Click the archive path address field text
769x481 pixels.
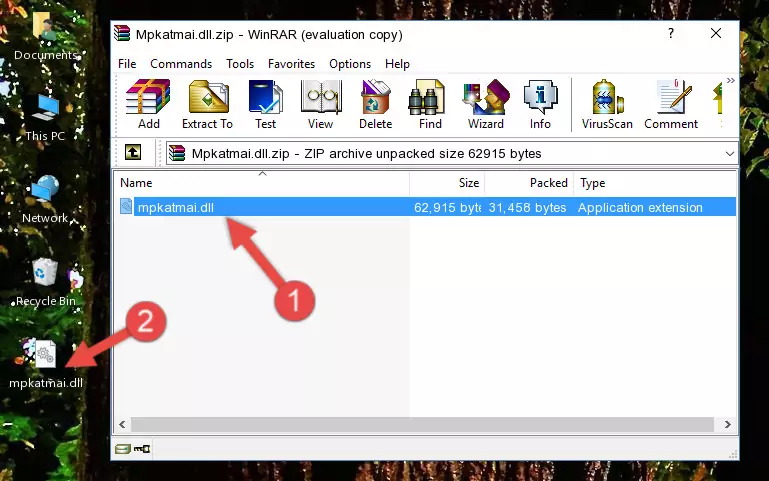click(x=366, y=154)
